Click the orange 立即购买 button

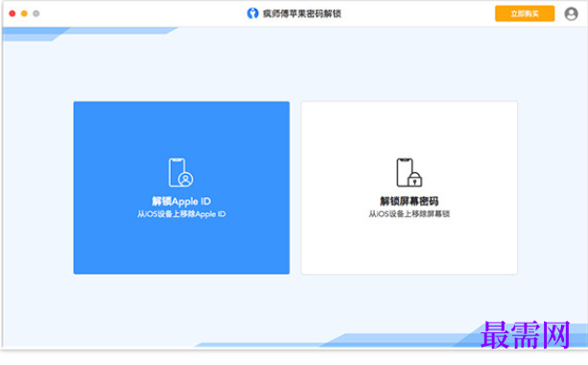[525, 13]
